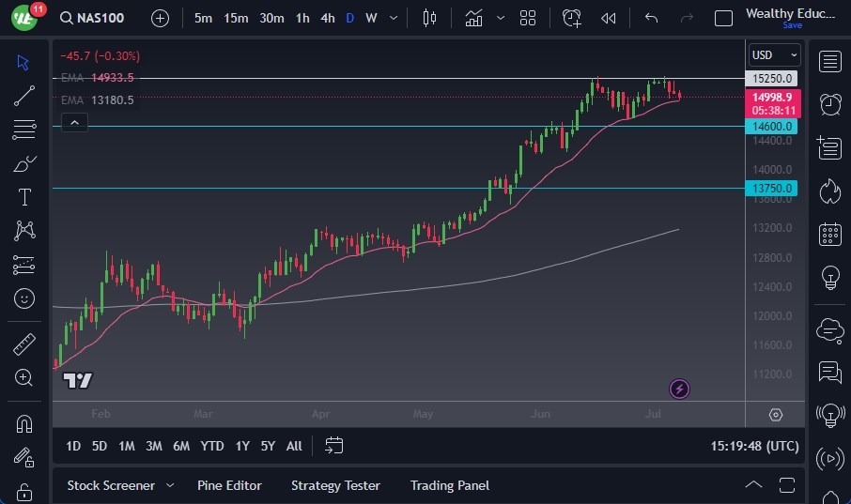Select the arrow cursor tool
The width and height of the screenshot is (851, 504).
[x=23, y=62]
